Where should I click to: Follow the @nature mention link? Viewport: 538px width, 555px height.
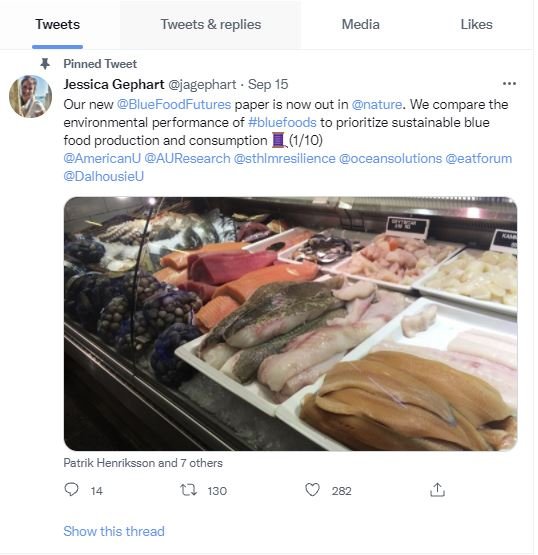coord(377,105)
